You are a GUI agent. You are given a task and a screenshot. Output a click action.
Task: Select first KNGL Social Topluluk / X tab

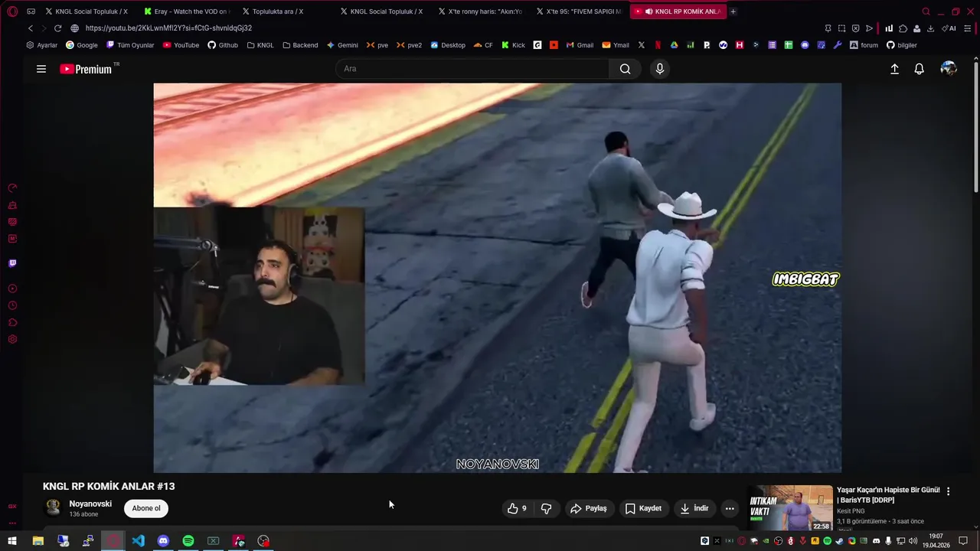(90, 11)
